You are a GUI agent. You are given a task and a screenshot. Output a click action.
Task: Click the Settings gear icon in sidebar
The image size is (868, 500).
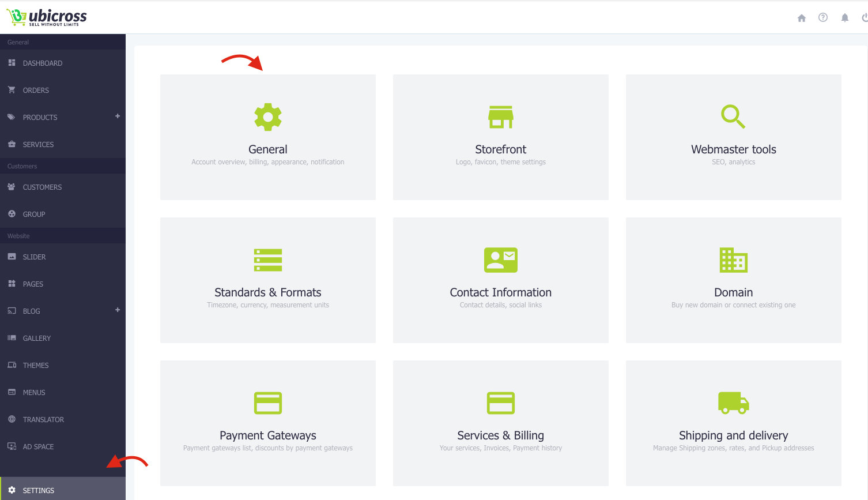[12, 490]
